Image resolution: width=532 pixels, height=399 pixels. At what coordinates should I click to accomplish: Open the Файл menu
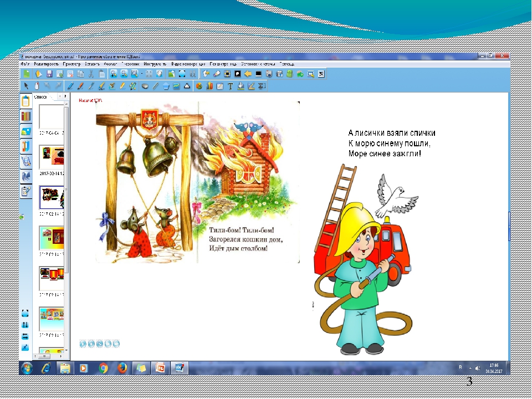(25, 64)
